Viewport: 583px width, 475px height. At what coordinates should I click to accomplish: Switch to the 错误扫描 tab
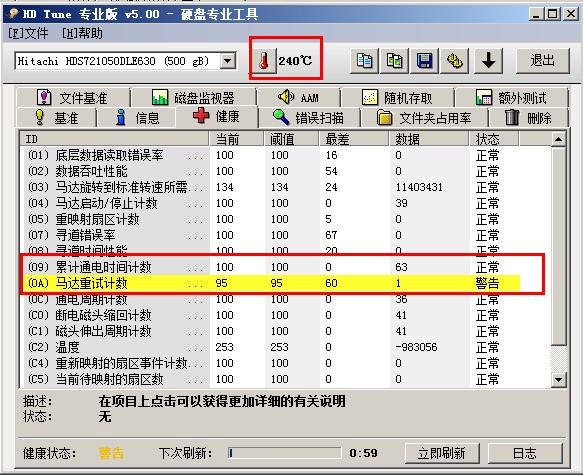click(x=308, y=118)
